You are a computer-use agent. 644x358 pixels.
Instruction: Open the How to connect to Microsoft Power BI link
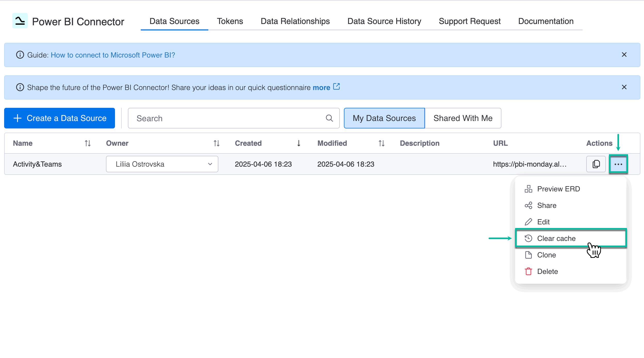(113, 55)
